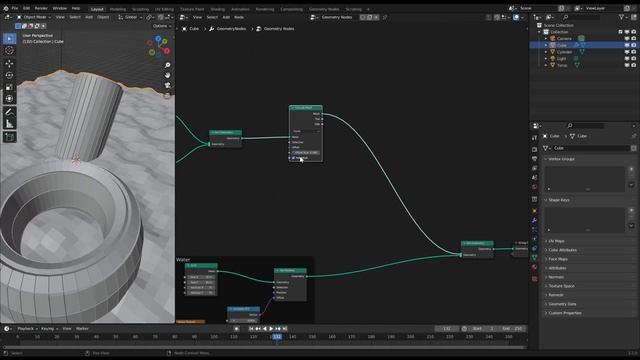The height and width of the screenshot is (360, 640).
Task: Play the animation in the timeline
Action: [271, 329]
